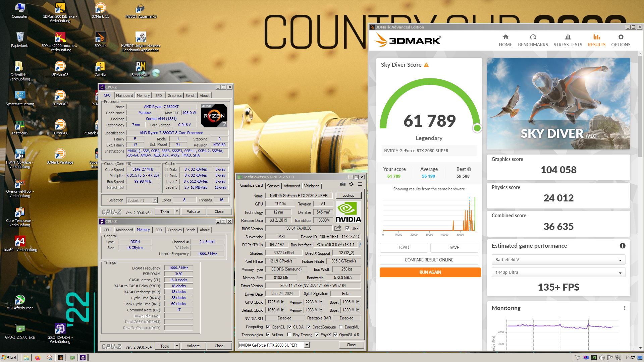Open the Catzilla desktop shortcut
Screen dimensions: 644x362
[100, 69]
